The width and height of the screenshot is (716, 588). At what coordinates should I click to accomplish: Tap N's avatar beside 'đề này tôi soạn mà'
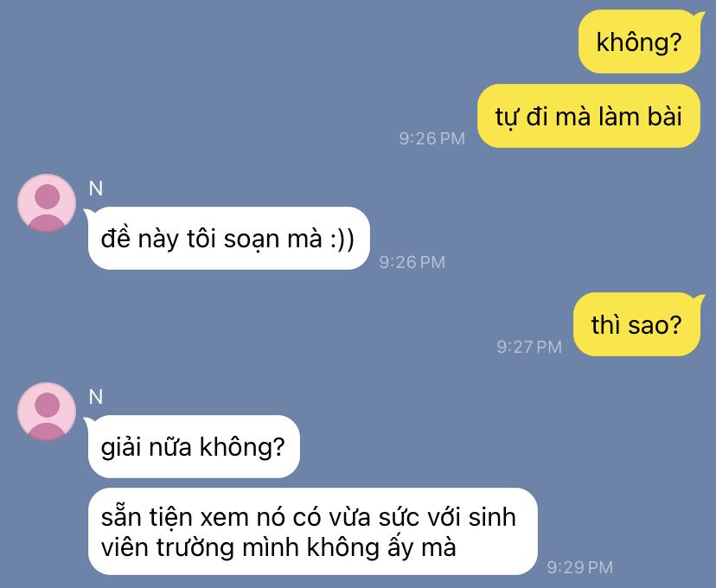[x=47, y=203]
